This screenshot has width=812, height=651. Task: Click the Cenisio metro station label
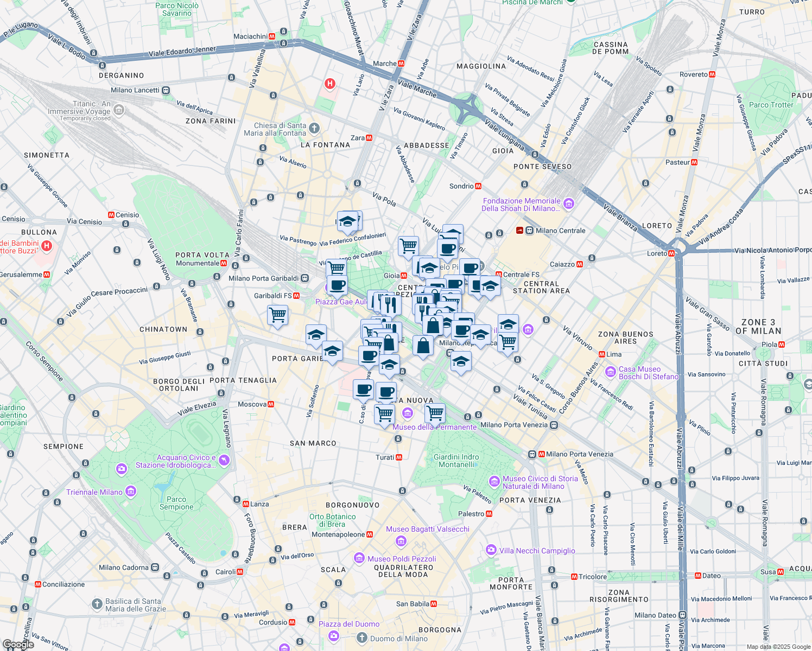[128, 215]
